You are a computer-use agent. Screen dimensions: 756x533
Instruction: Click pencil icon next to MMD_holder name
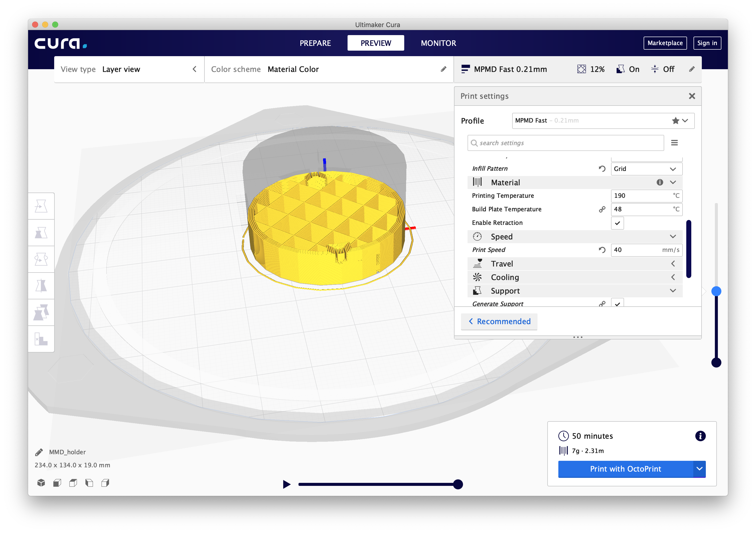[x=39, y=452]
